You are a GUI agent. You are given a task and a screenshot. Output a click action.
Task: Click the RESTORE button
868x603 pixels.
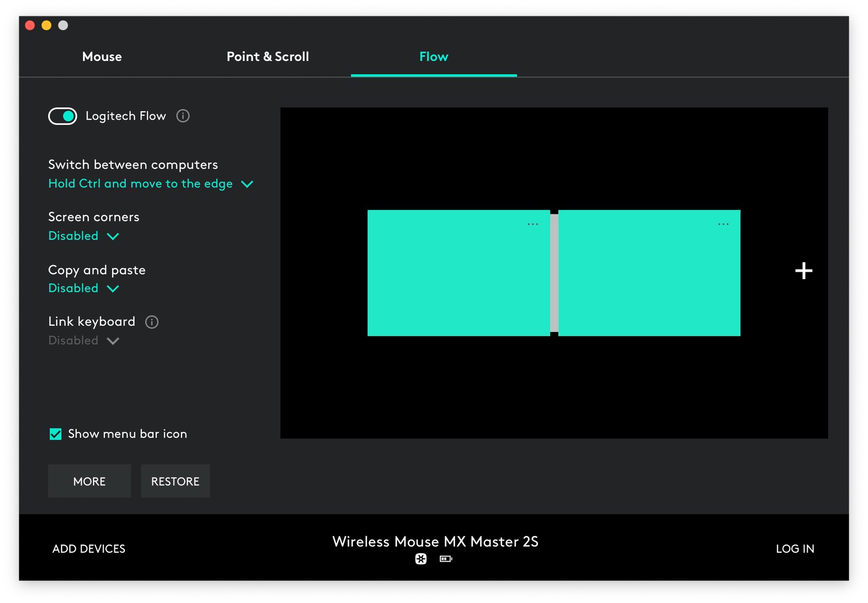click(175, 481)
